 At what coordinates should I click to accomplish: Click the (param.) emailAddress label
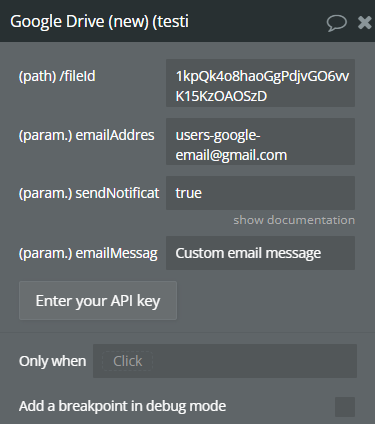point(87,135)
